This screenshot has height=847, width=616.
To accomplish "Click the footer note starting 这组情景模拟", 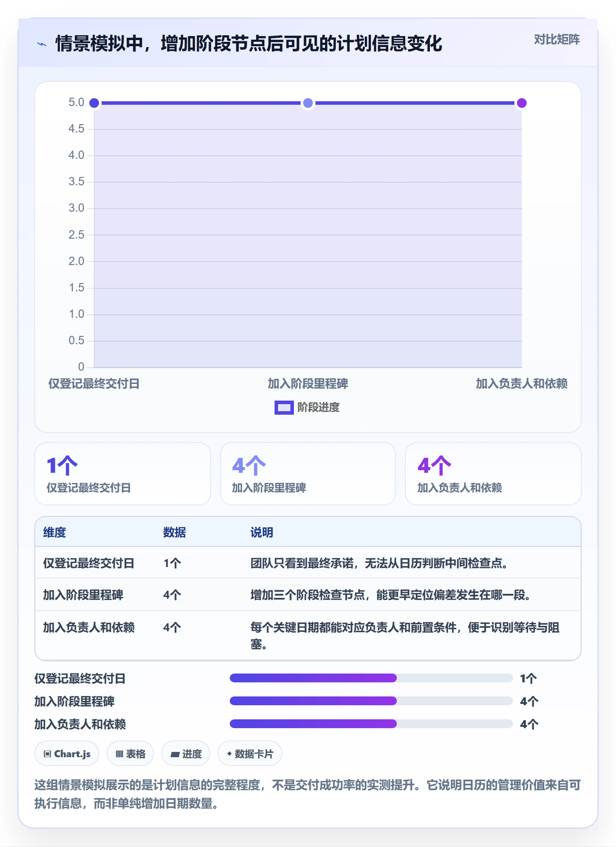I will click(x=308, y=794).
